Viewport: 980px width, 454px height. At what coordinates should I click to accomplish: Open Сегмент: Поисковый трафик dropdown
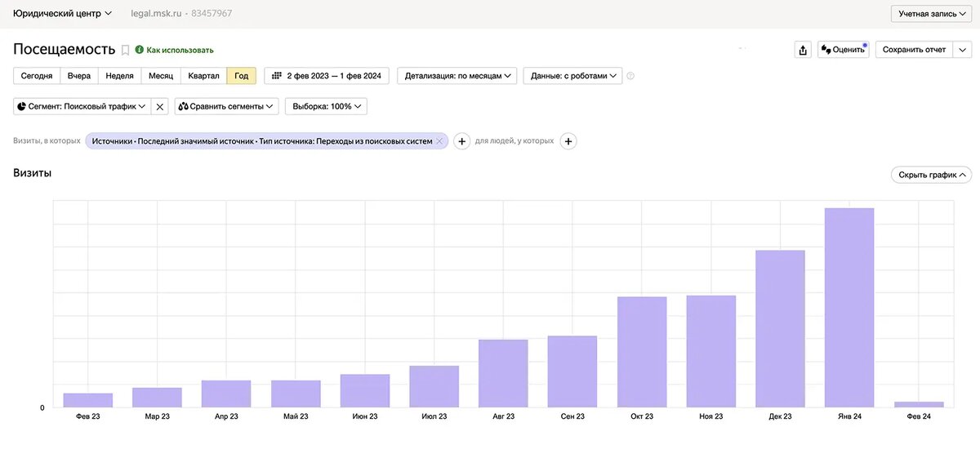82,106
